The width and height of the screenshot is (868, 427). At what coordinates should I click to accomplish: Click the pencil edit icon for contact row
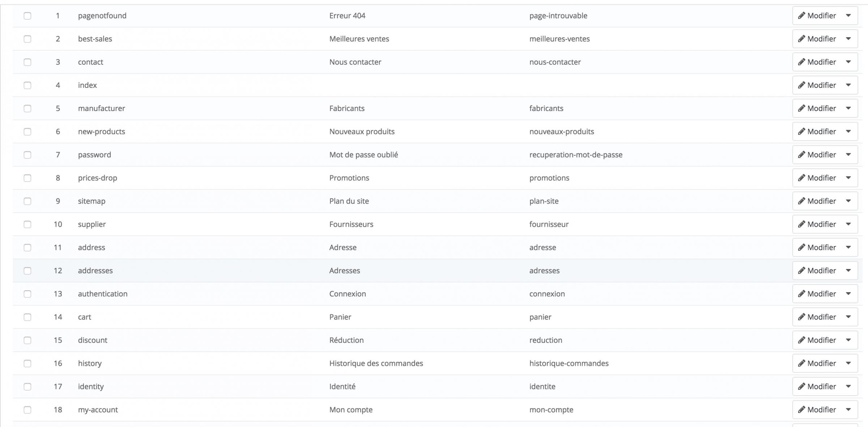pos(801,62)
